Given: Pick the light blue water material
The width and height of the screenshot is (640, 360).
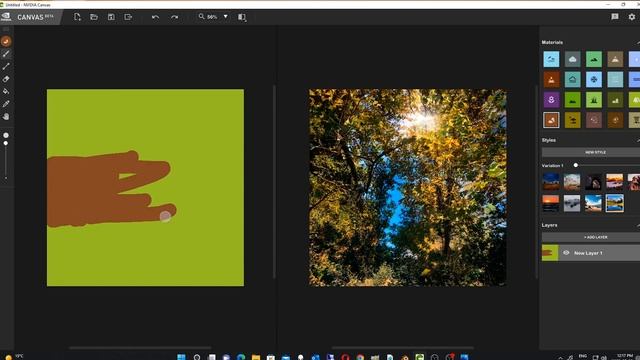Looking at the screenshot, I should (551, 59).
